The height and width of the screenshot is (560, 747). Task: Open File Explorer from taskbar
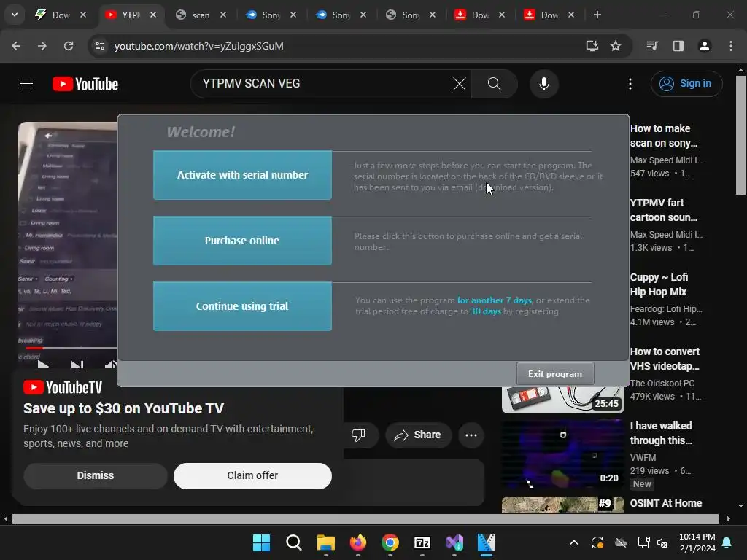[x=326, y=542]
